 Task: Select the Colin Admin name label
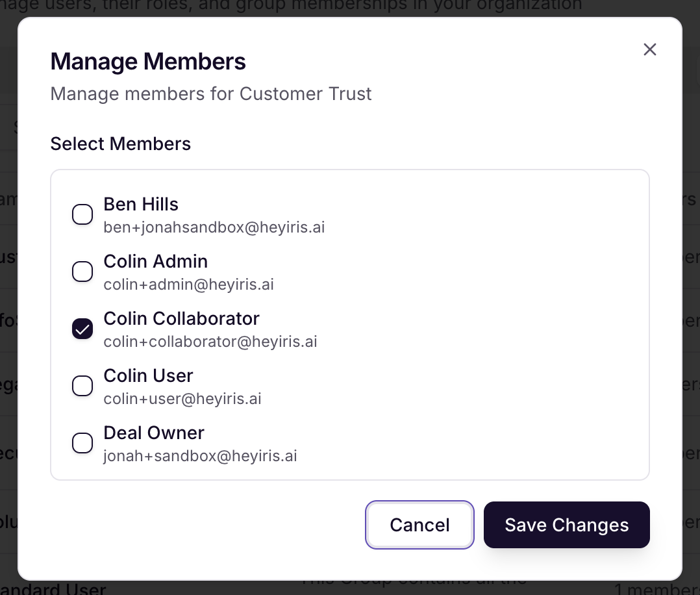[x=156, y=261]
